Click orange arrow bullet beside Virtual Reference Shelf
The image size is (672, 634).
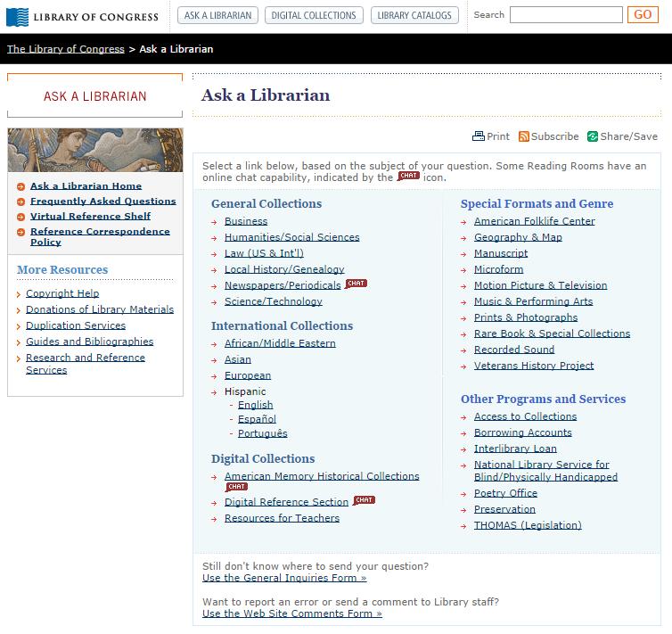pyautogui.click(x=20, y=217)
